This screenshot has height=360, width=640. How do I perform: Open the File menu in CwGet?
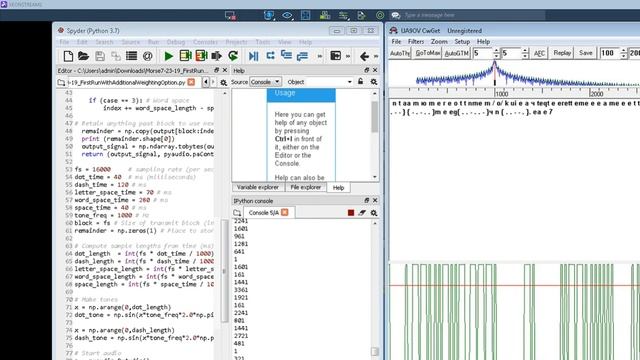pos(396,42)
